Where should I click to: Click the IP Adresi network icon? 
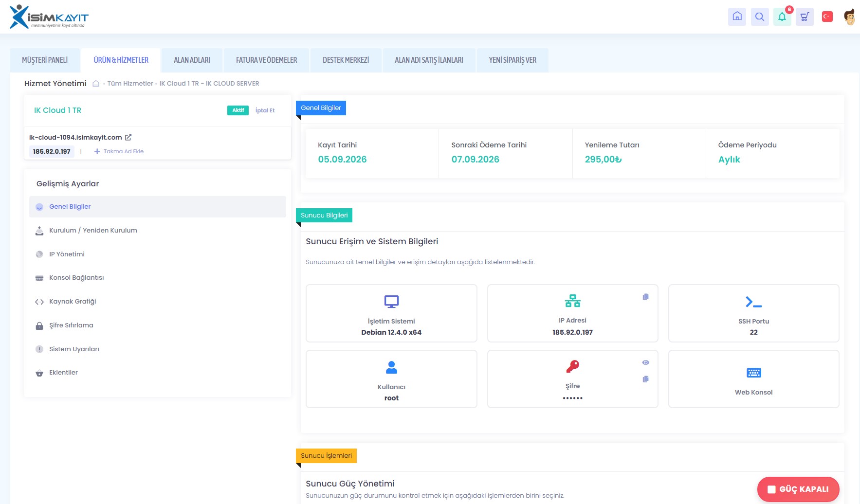572,301
